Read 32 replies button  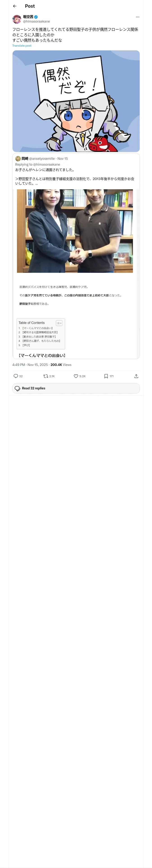(x=76, y=388)
